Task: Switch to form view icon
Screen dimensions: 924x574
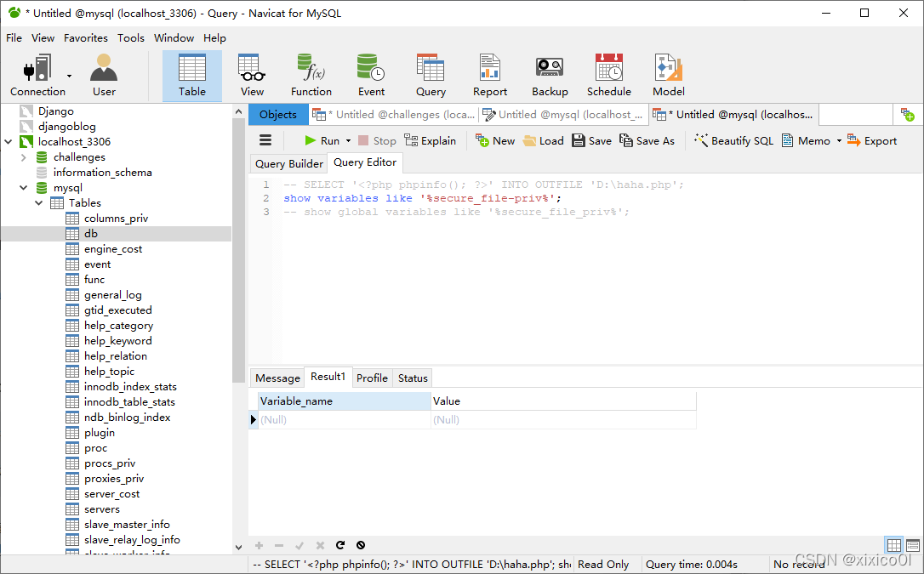Action: (913, 545)
